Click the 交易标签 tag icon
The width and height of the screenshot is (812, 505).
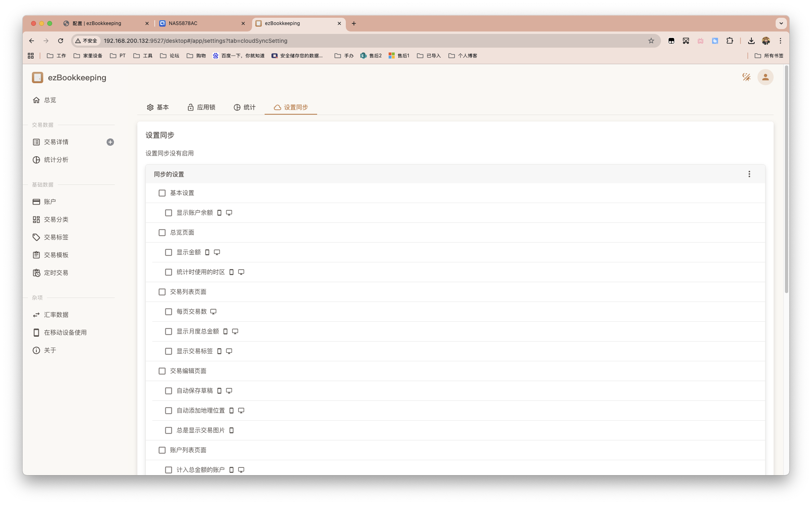tap(36, 237)
